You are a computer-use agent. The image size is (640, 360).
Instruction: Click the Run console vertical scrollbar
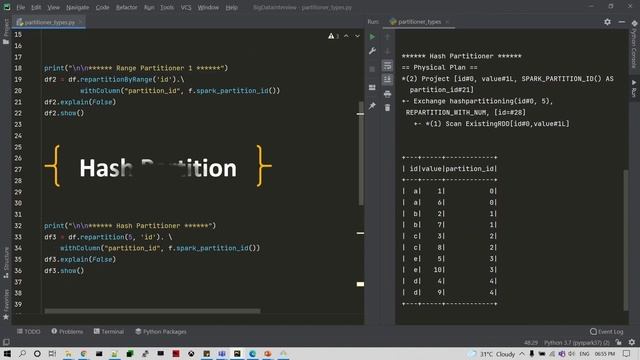point(626,240)
